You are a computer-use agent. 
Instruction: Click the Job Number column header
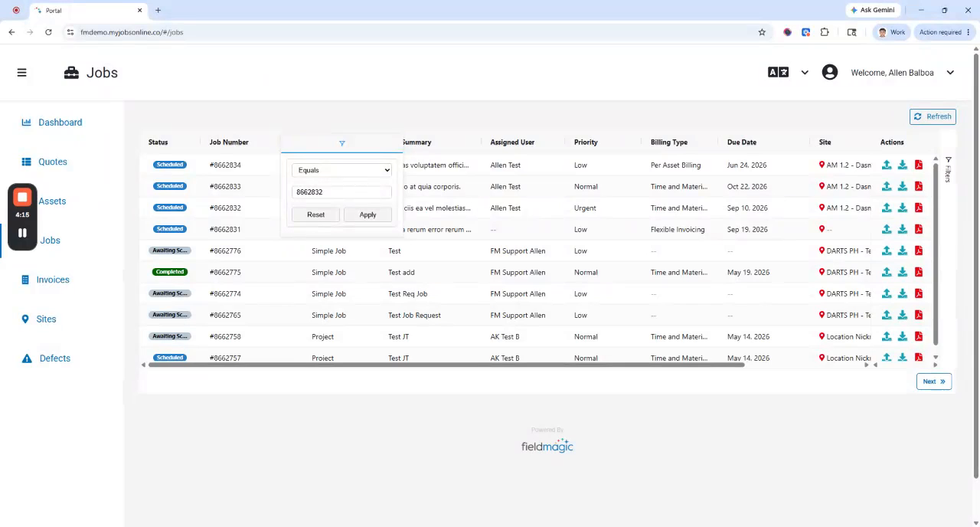point(229,142)
